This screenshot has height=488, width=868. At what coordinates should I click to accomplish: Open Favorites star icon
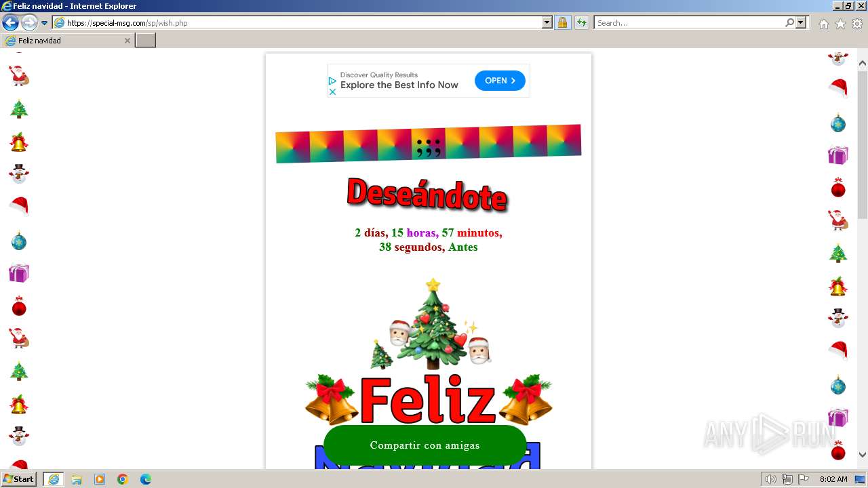click(x=840, y=24)
